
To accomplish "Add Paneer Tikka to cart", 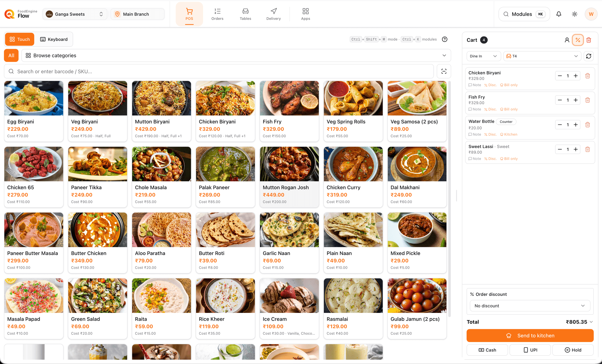I will pyautogui.click(x=98, y=177).
